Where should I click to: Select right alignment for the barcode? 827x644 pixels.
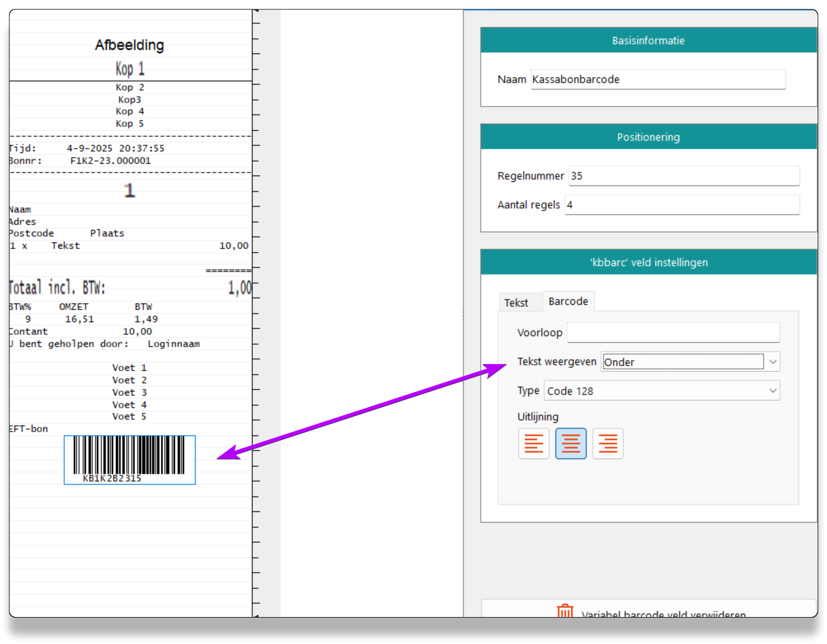[608, 443]
